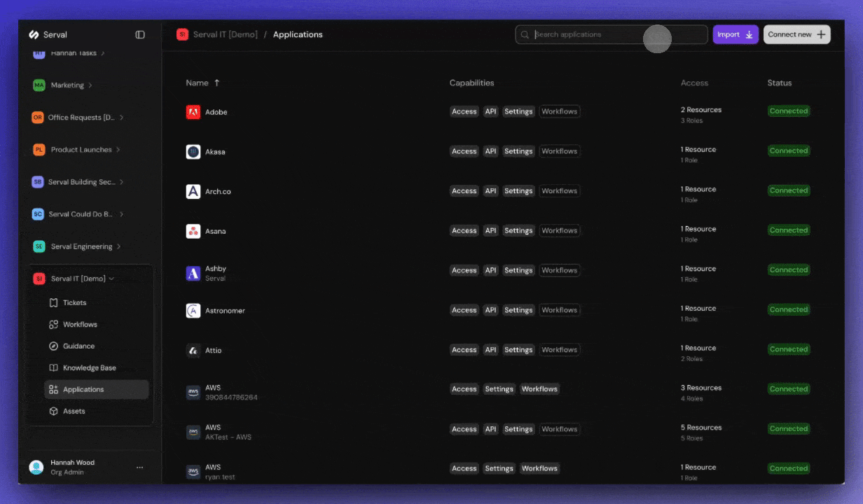Click the Serval logo icon
Screen dimensions: 863x504
click(x=35, y=34)
